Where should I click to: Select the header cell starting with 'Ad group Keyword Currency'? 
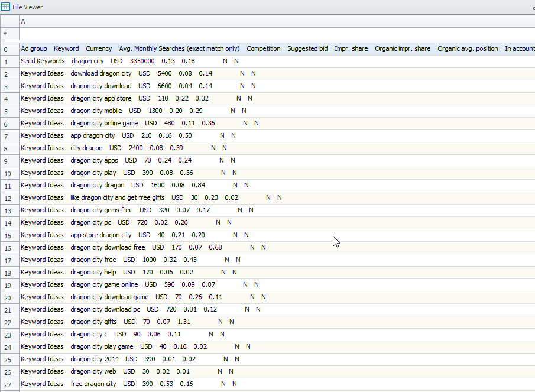click(x=277, y=49)
